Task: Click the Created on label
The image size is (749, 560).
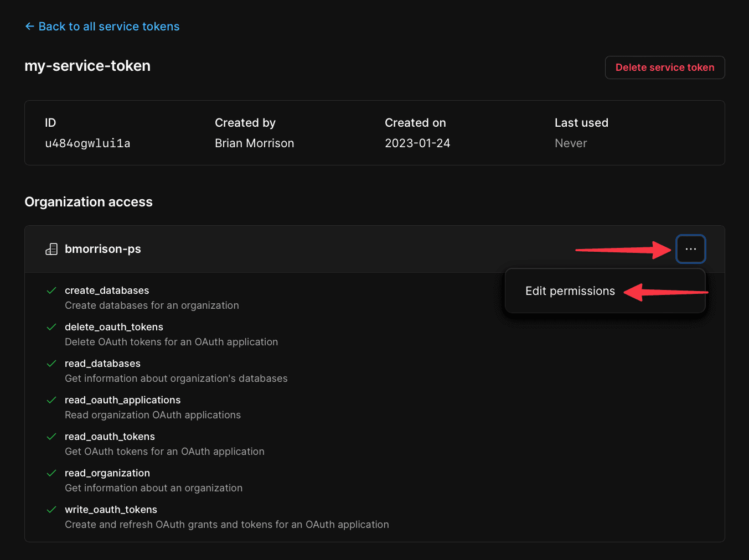Action: pos(415,123)
